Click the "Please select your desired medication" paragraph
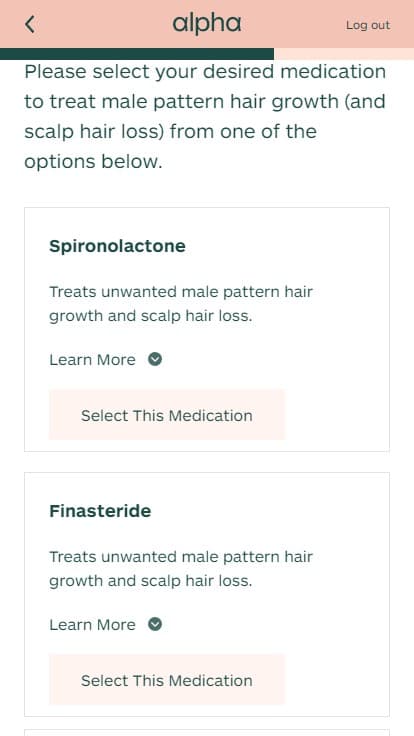Viewport: 414px width, 736px height. 205,117
